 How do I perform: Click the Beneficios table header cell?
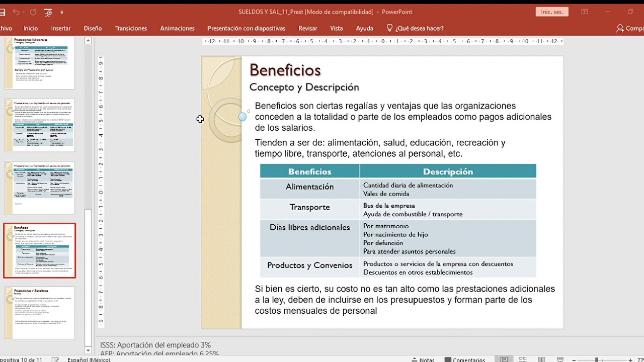(309, 171)
